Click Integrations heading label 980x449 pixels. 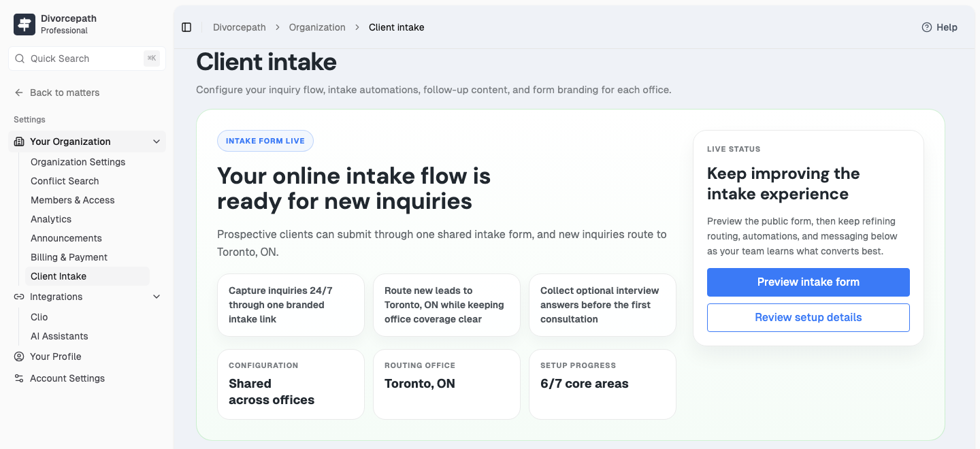(x=56, y=297)
